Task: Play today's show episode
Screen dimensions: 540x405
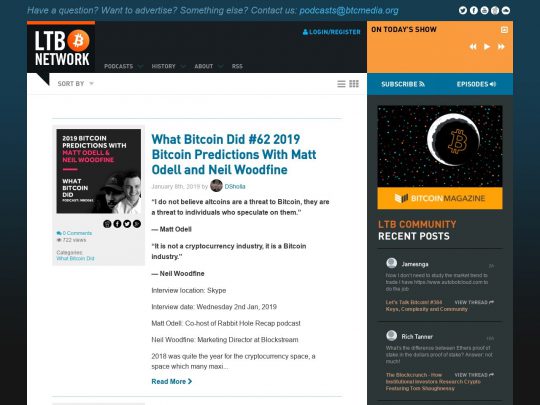Action: pos(487,46)
